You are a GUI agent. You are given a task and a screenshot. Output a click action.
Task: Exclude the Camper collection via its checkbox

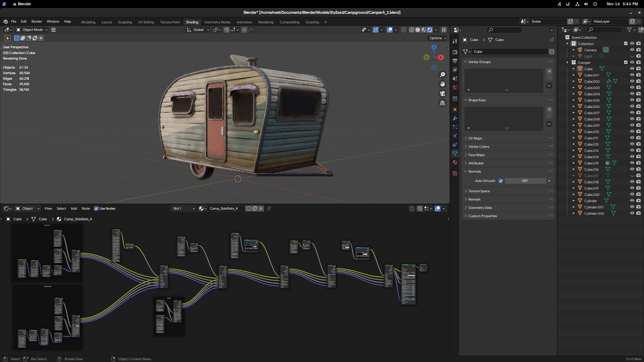pyautogui.click(x=626, y=62)
